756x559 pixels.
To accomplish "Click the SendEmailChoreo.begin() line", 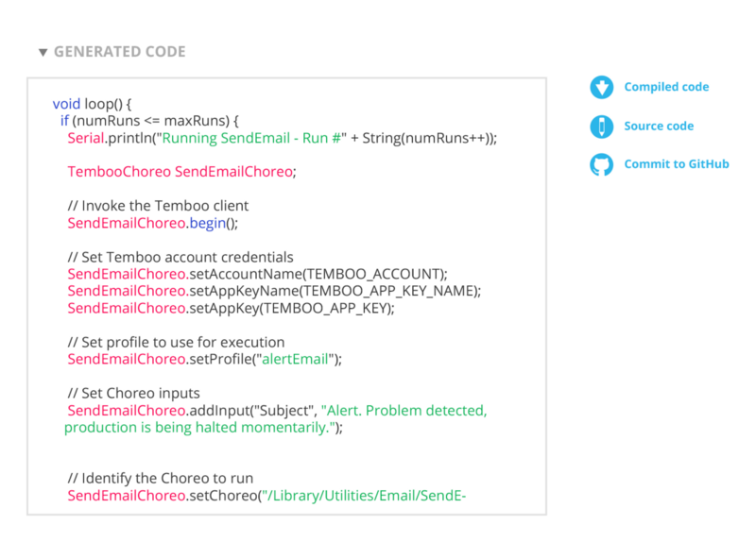I will (153, 223).
